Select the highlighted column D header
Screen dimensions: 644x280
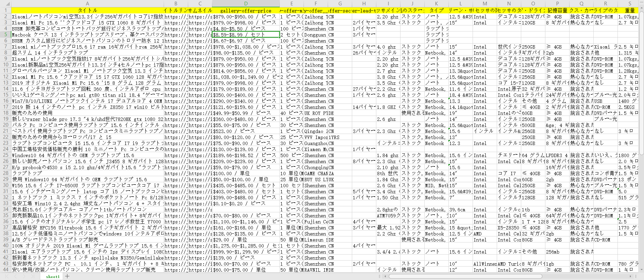tap(246, 4)
